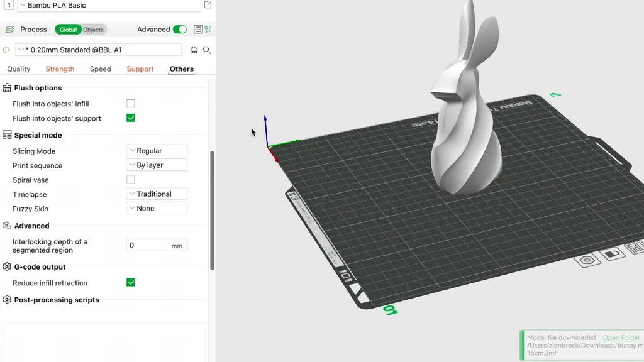
Task: Click the Flush options section icon
Action: (x=7, y=88)
